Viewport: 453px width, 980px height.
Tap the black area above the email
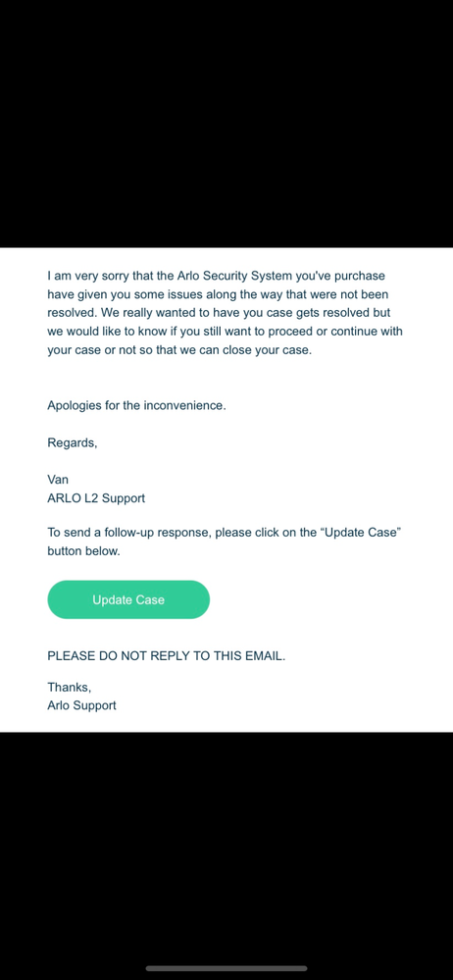coord(226,124)
